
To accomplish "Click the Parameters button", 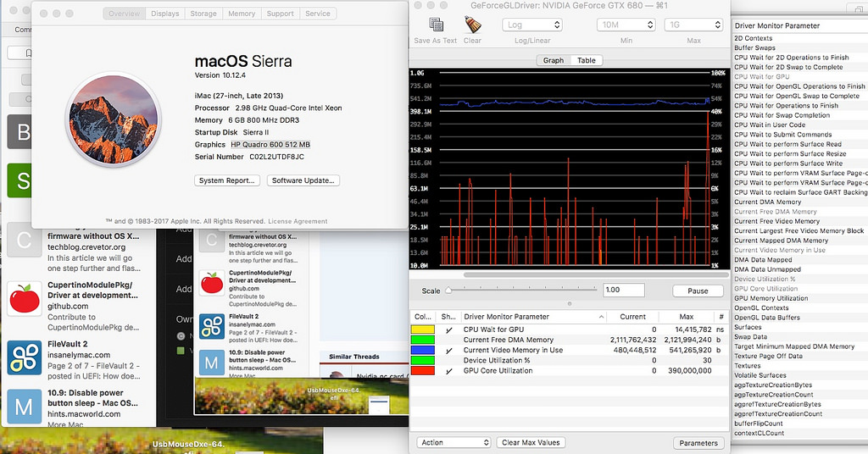I will click(x=698, y=443).
